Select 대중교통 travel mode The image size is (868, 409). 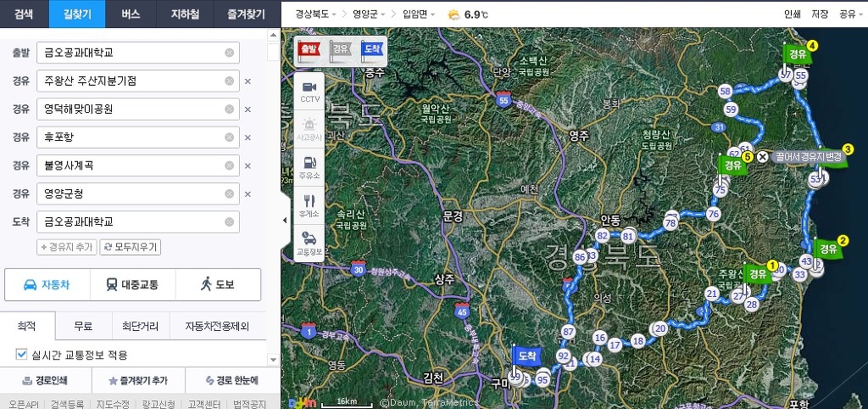click(133, 285)
